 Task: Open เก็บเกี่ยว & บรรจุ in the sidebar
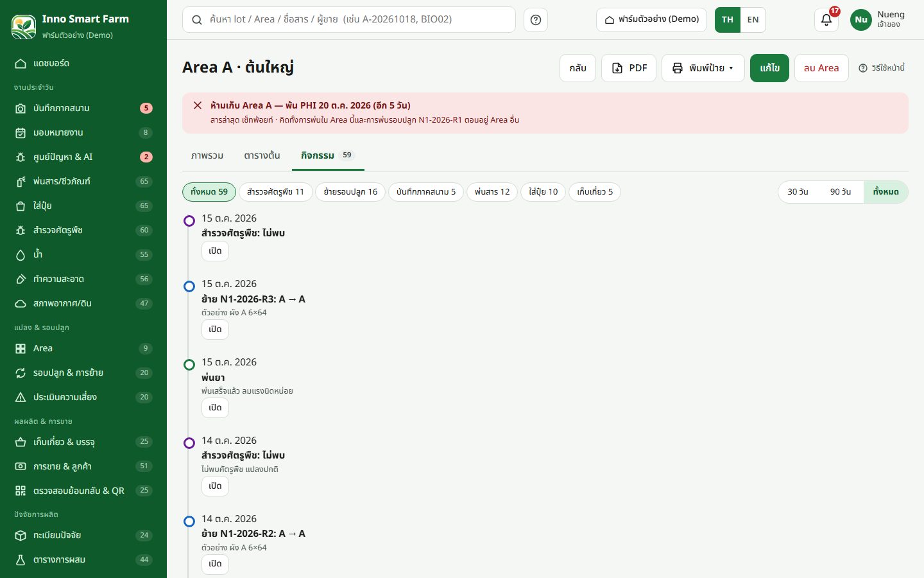[83, 442]
